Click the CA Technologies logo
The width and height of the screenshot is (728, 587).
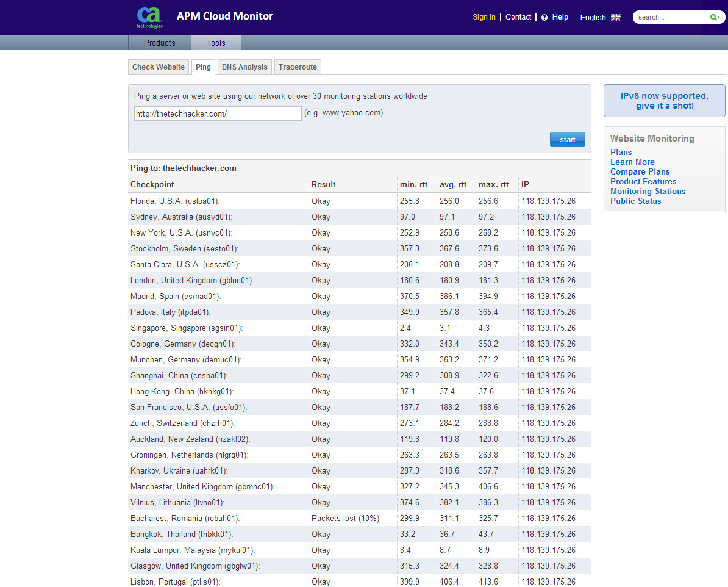pyautogui.click(x=149, y=18)
